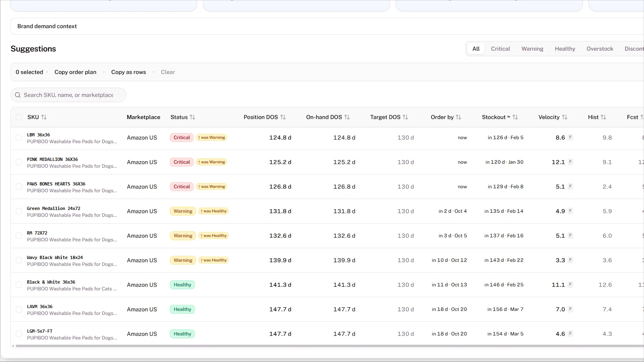Viewport: 644px width, 362px height.
Task: Sort by SKU column arrows icon
Action: (44, 117)
